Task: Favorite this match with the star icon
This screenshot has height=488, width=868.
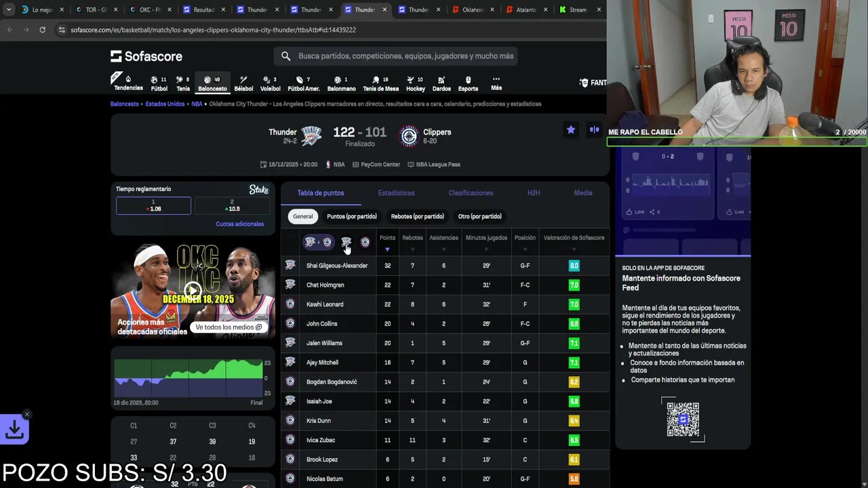Action: (571, 129)
